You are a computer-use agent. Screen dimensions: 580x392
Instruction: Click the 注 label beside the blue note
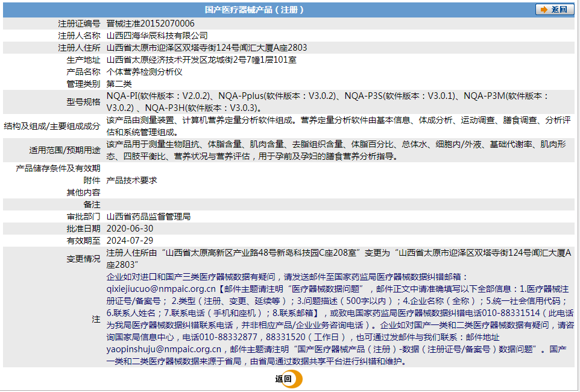point(96,319)
